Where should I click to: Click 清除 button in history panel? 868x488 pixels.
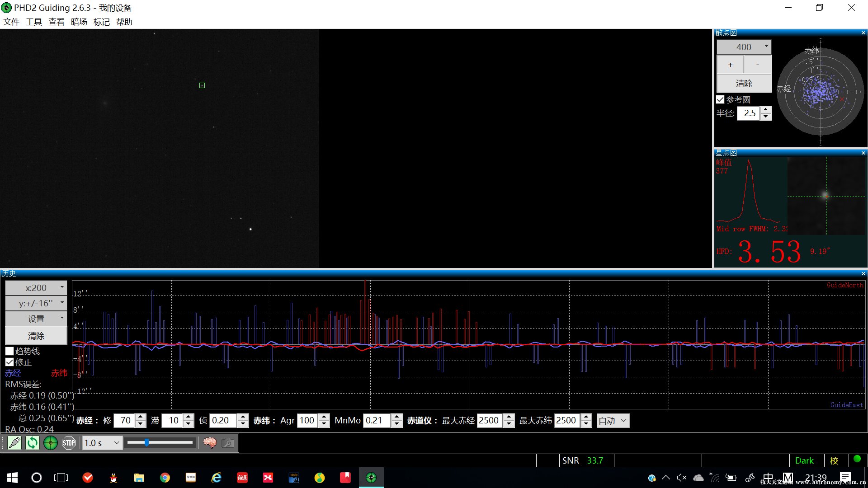pyautogui.click(x=36, y=336)
